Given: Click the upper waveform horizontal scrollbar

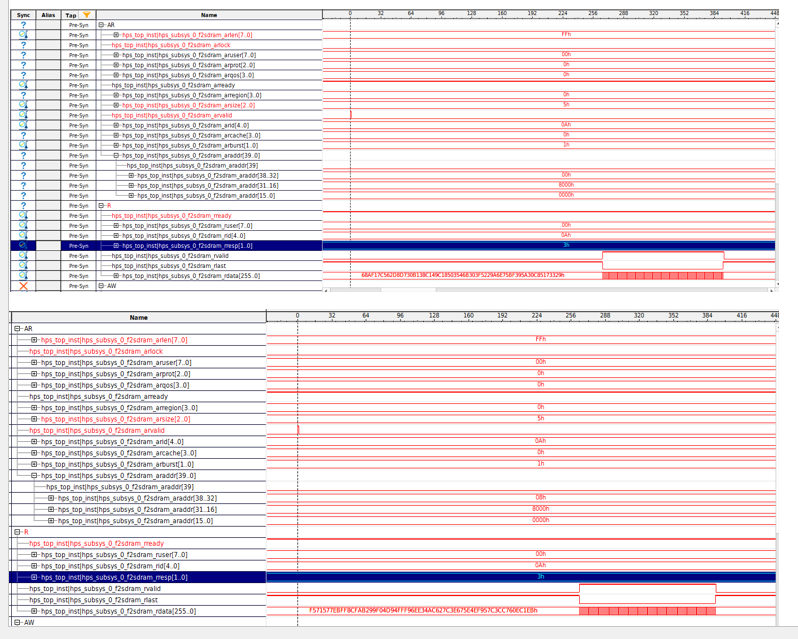Looking at the screenshot, I should pyautogui.click(x=550, y=290).
